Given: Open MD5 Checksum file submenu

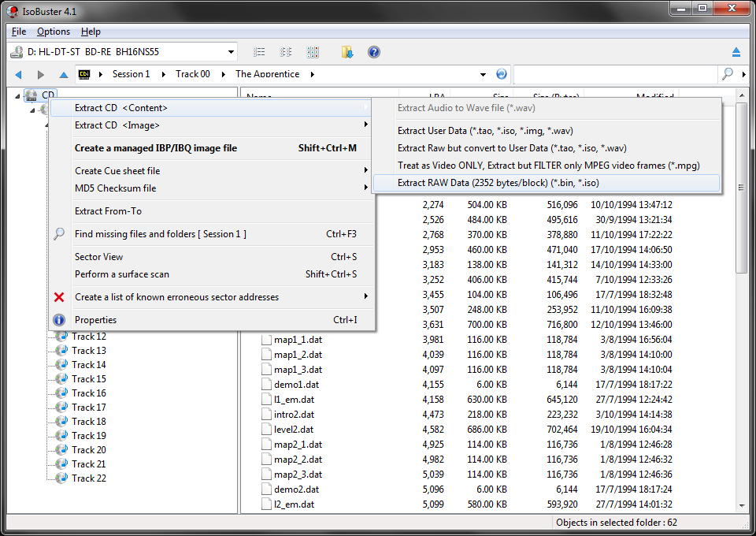Looking at the screenshot, I should click(212, 188).
